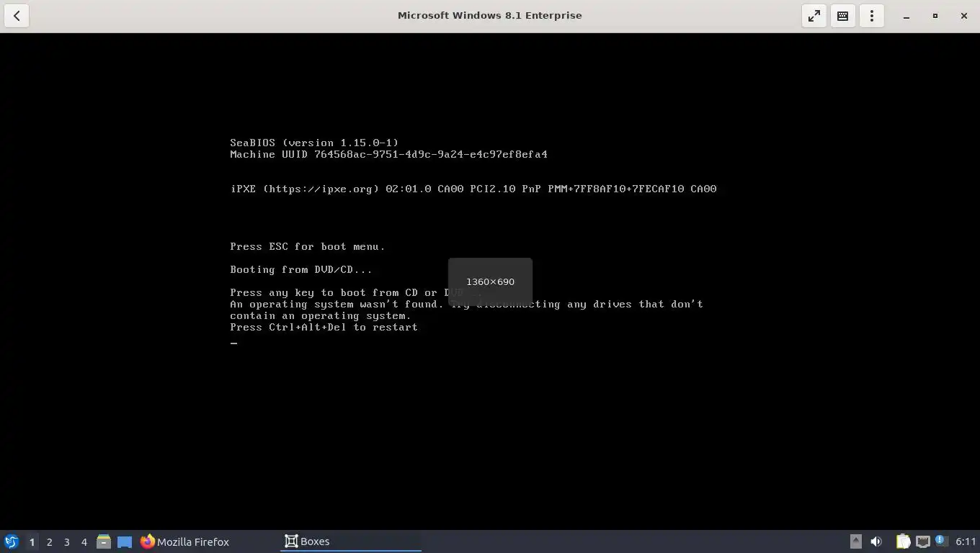Viewport: 980px width, 553px height.
Task: Click the 'contain an operating system.' line
Action: (x=321, y=315)
